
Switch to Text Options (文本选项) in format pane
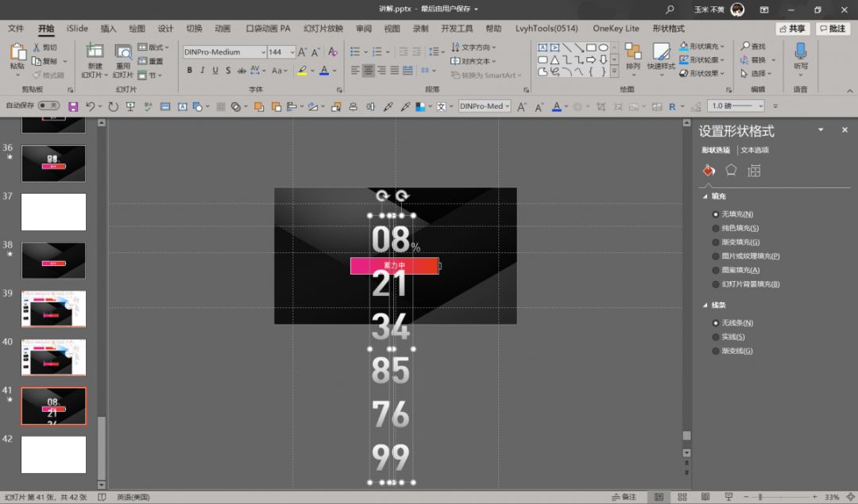click(755, 150)
